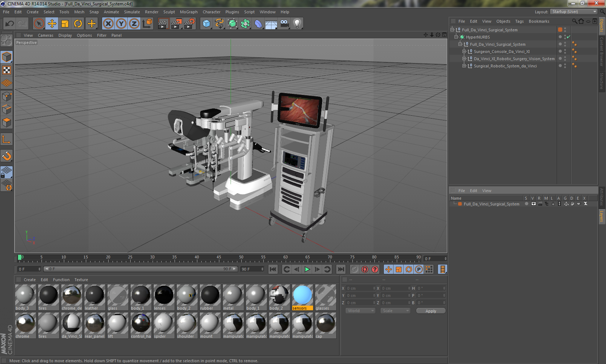Open the Layout dropdown Startup (User)
Viewport: 606px width, 364px height.
point(574,12)
